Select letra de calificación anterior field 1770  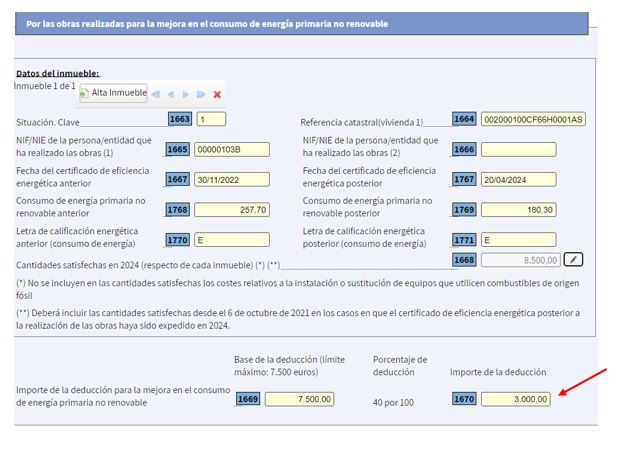click(x=231, y=240)
